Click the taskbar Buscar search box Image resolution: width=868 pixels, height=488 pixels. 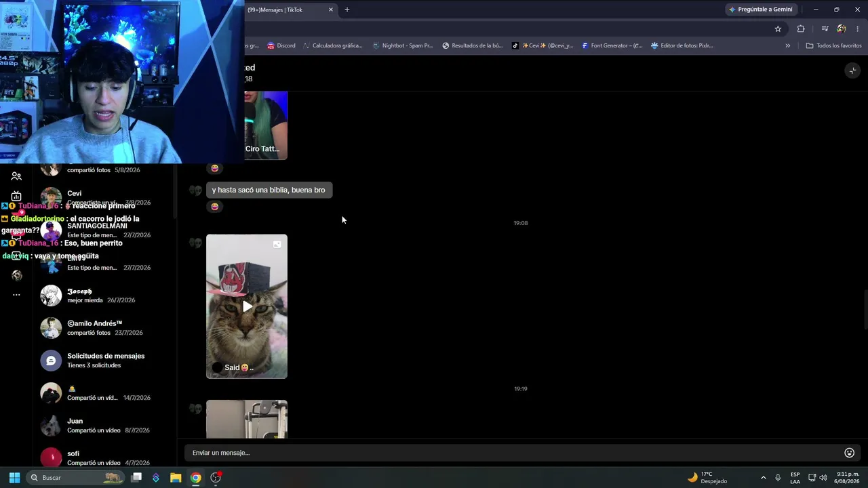tap(76, 478)
